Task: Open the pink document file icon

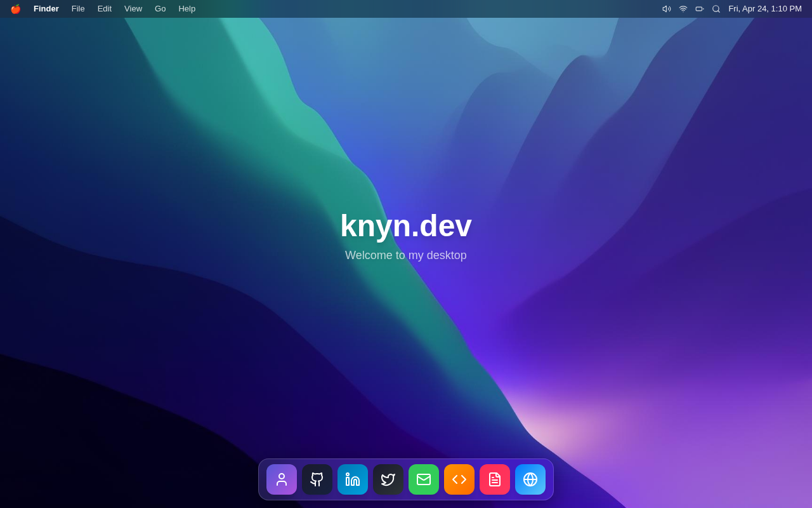Action: pos(495,479)
